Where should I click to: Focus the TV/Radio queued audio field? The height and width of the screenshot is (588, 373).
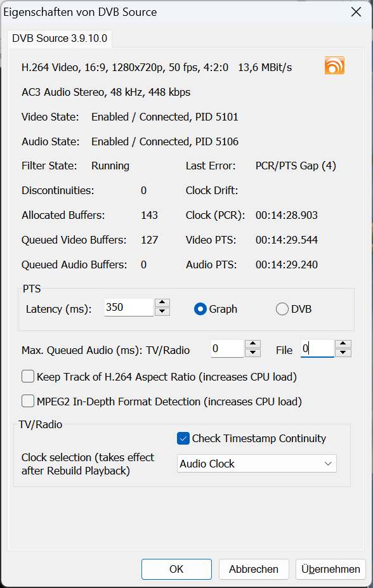pyautogui.click(x=227, y=349)
